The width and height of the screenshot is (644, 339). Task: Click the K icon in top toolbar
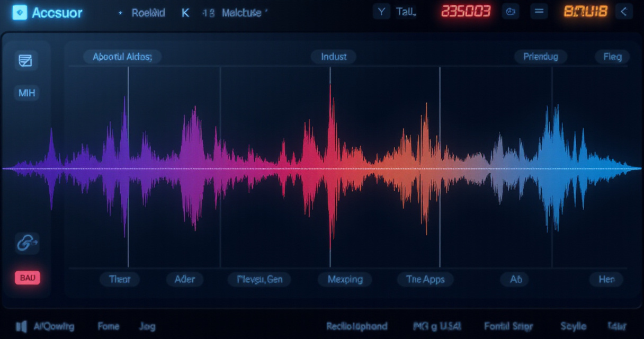click(x=185, y=13)
